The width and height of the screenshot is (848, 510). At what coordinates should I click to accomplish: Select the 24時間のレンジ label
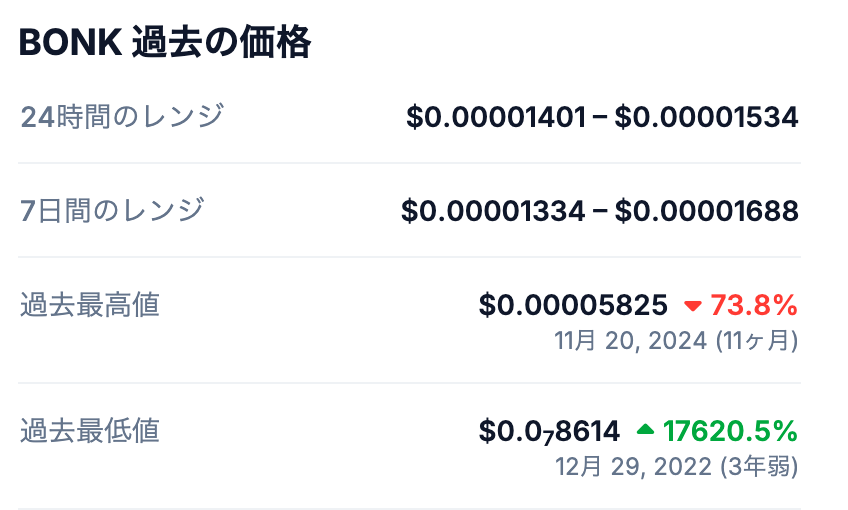pos(122,116)
